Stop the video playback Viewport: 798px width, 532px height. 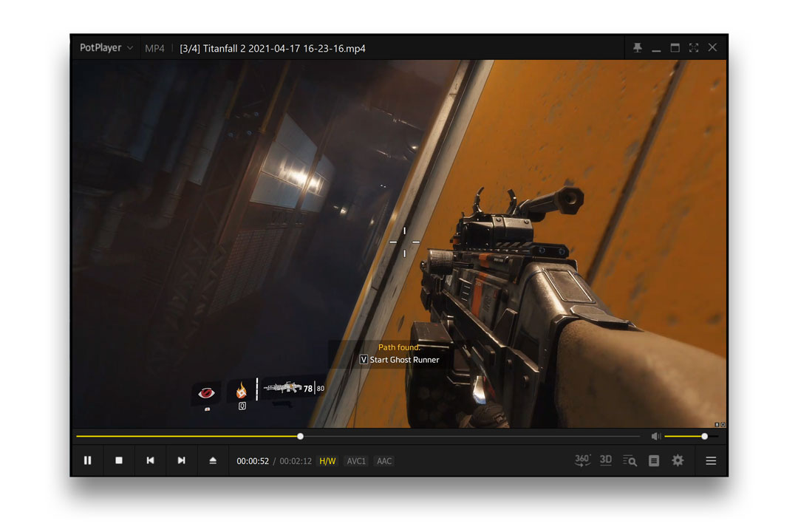[118, 460]
